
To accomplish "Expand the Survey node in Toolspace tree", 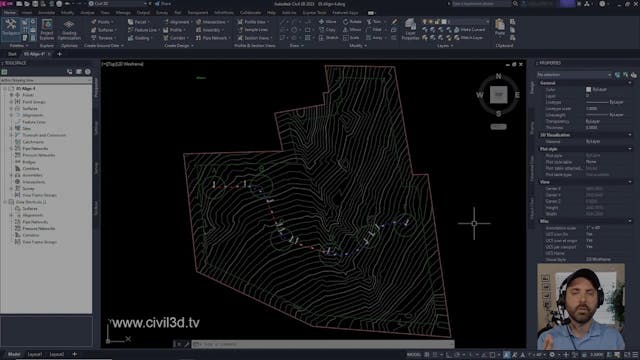I will tap(11, 189).
